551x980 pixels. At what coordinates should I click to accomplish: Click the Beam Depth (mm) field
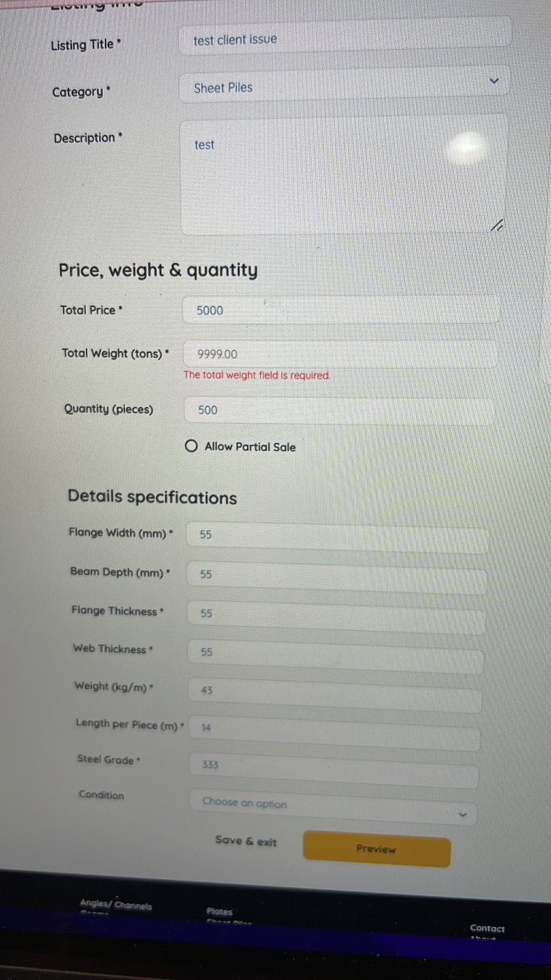click(337, 576)
